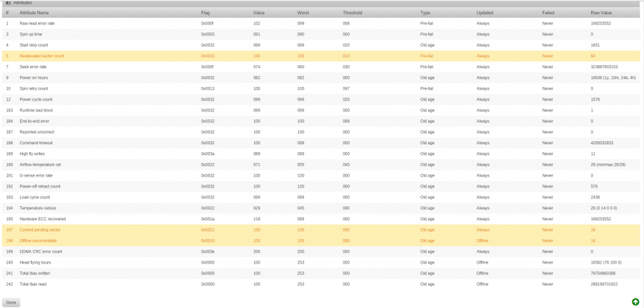Select the Head flying hours attribute
The width and height of the screenshot is (644, 308).
coord(35,262)
